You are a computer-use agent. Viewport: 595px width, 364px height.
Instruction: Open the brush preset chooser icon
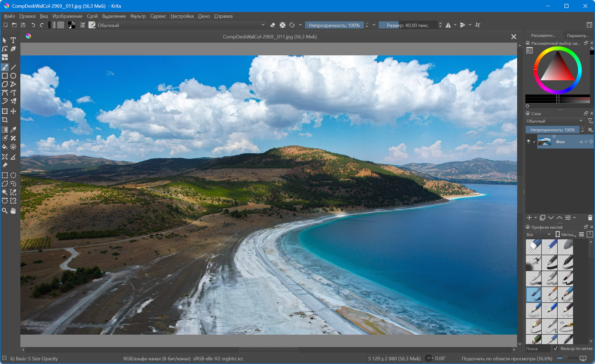click(x=92, y=25)
